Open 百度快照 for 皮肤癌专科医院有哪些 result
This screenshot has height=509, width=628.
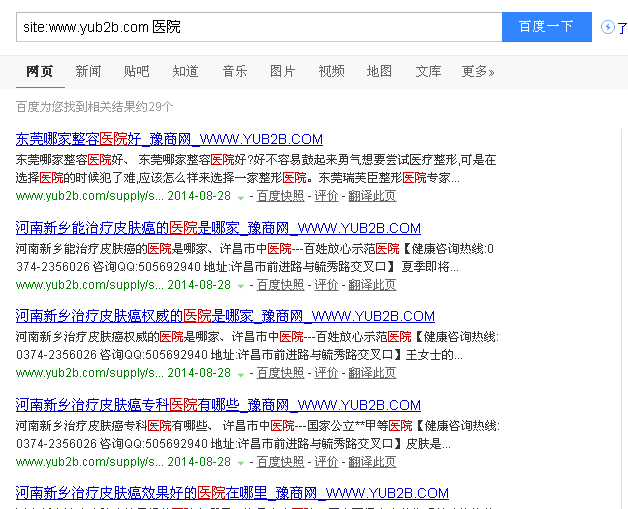point(280,462)
